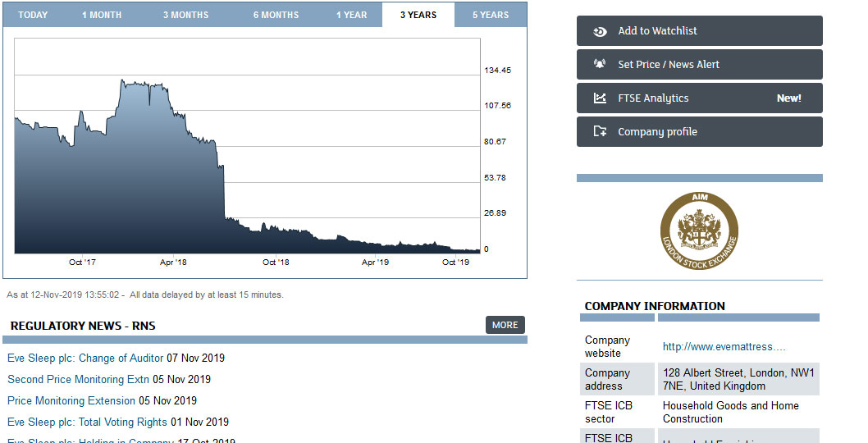Select the 1 MONTH chart range
Viewport: 868px width, 443px height.
tap(102, 15)
